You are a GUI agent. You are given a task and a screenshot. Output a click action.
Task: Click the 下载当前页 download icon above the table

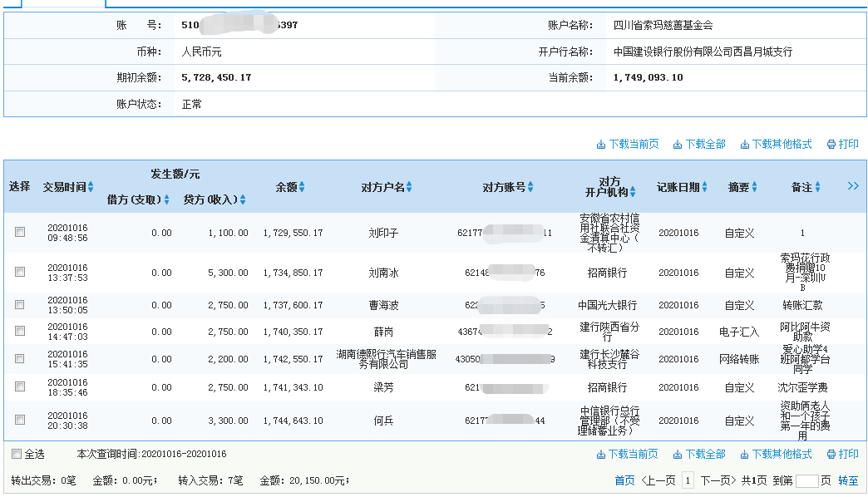coord(599,144)
